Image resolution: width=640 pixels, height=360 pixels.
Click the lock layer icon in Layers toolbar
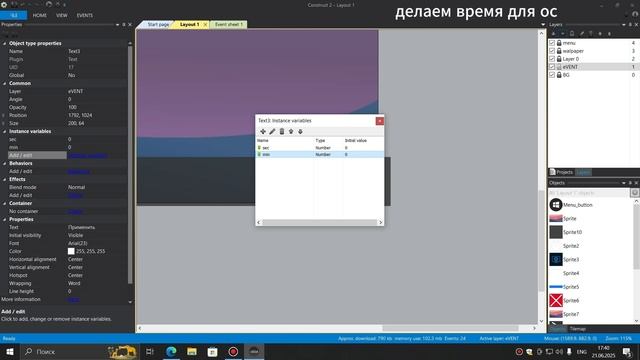click(572, 33)
